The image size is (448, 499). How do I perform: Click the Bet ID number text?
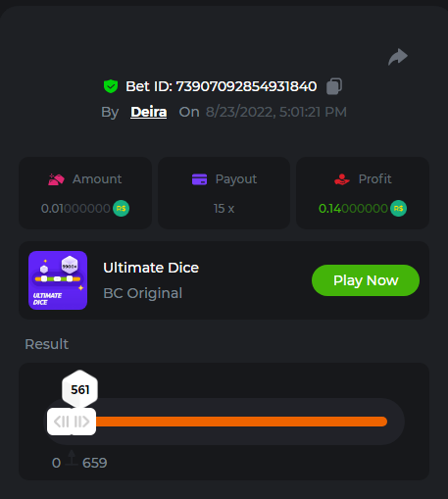[246, 86]
